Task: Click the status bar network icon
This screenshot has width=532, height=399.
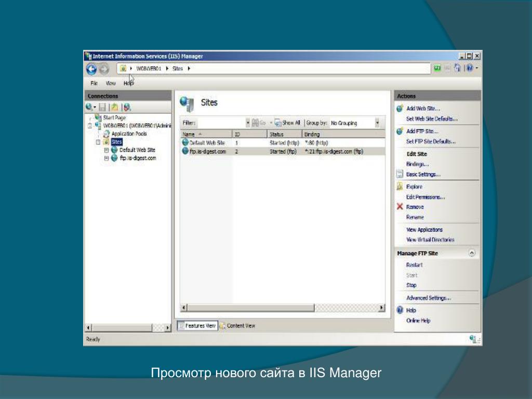Action: (x=473, y=339)
